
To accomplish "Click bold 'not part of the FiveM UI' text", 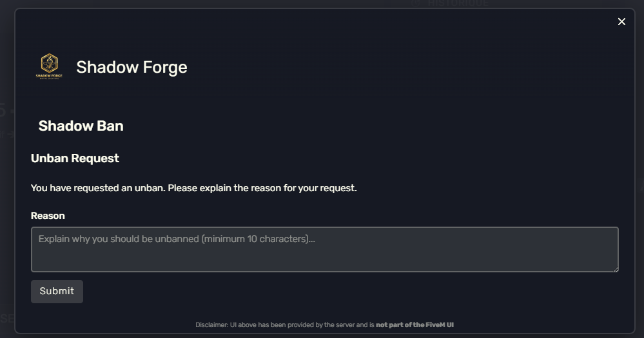I will point(415,325).
